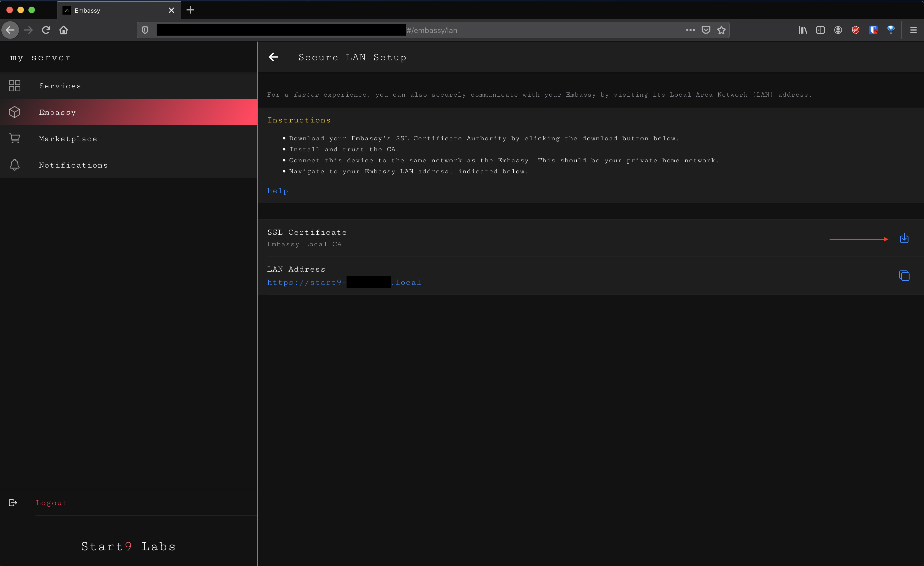Open tracking protection shield

tap(145, 30)
